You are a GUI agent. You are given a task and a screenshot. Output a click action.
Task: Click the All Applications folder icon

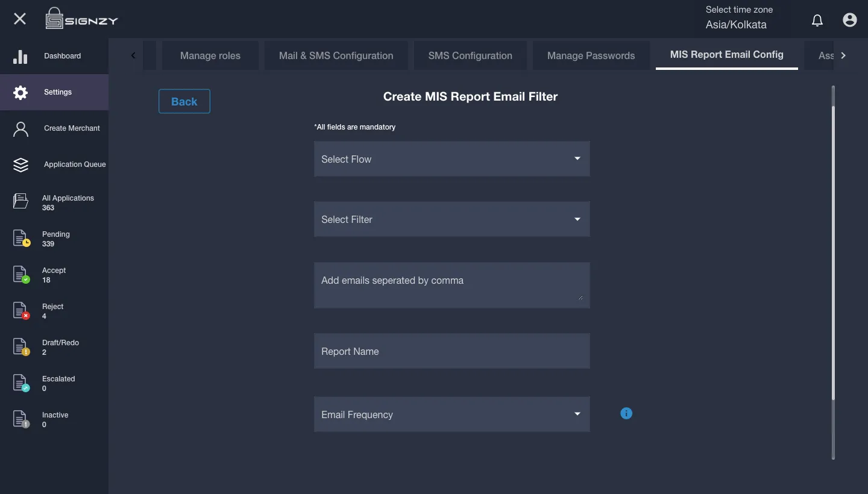[x=20, y=201]
